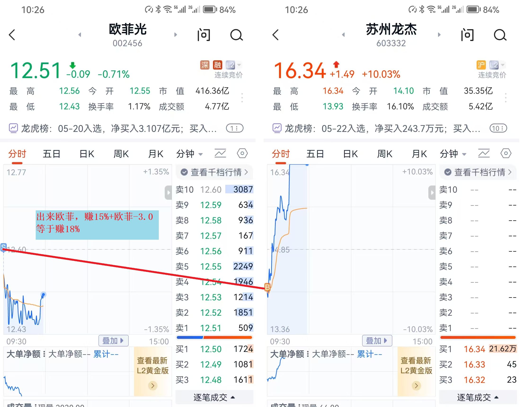
Task: Tap the 沪 market badge on 苏州龙杰
Action: point(481,65)
